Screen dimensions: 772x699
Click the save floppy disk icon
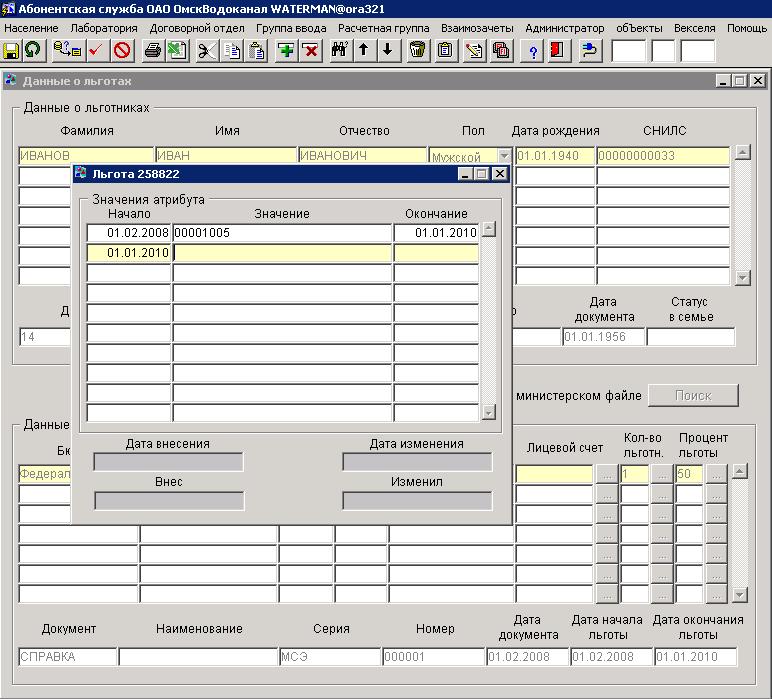click(12, 50)
